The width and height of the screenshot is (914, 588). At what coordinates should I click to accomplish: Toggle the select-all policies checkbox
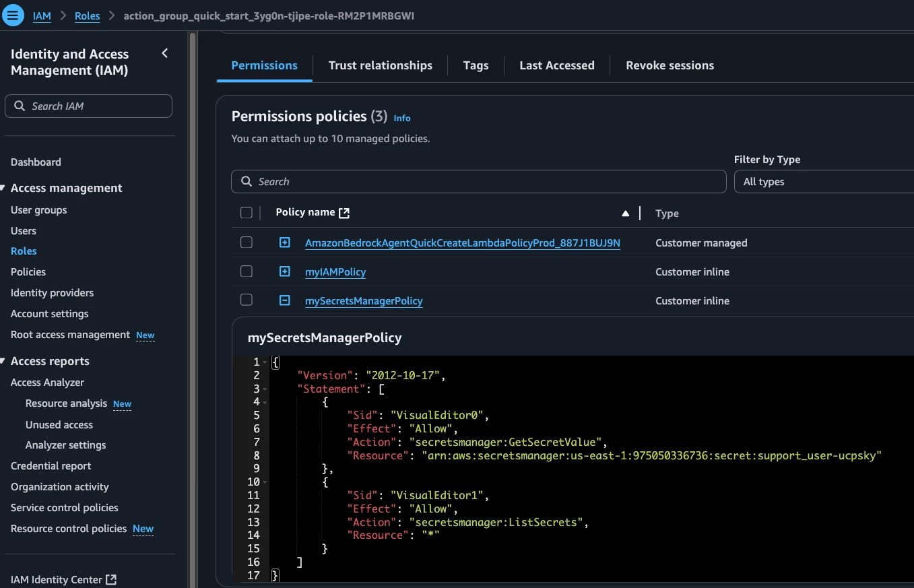click(x=247, y=213)
